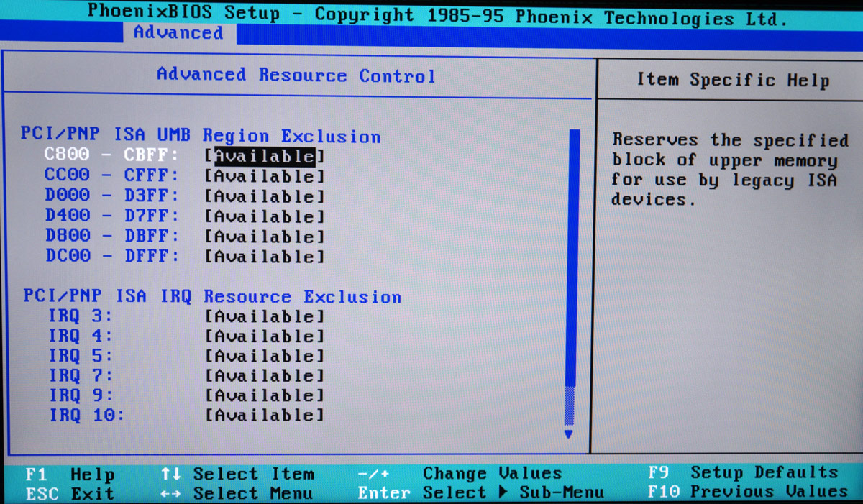Screen dimensions: 863x504
Task: Toggle IRQ 4 Available value
Action: tap(264, 336)
